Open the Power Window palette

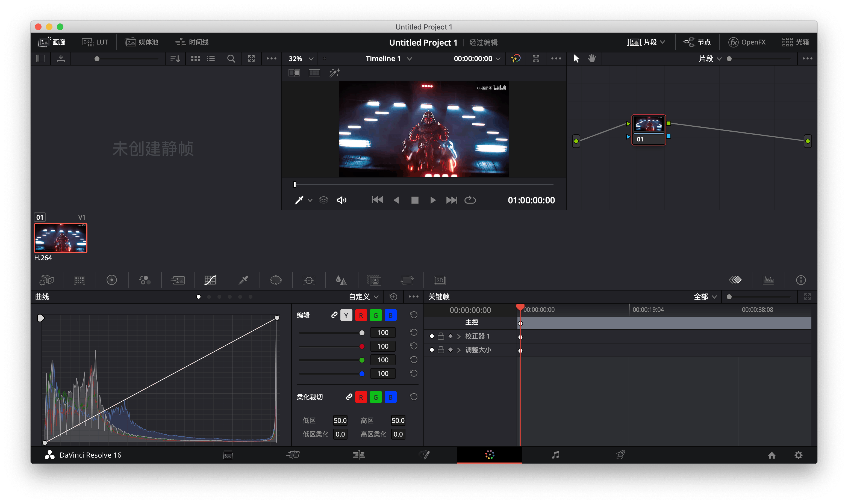pos(276,280)
